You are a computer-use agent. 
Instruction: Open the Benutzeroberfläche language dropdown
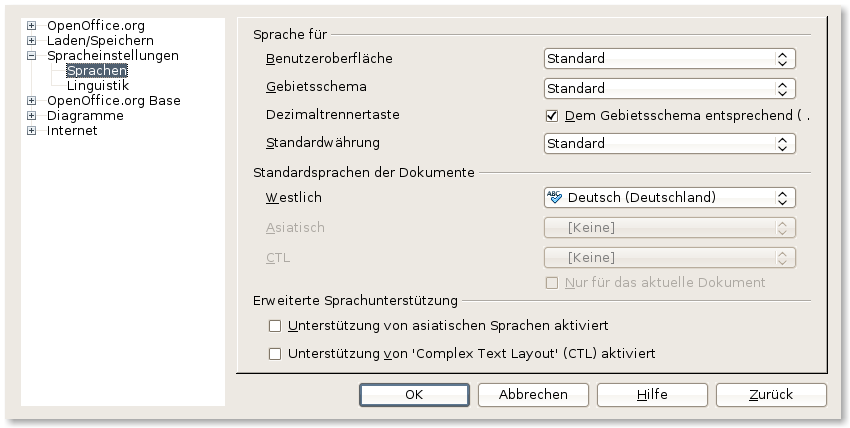tap(670, 59)
